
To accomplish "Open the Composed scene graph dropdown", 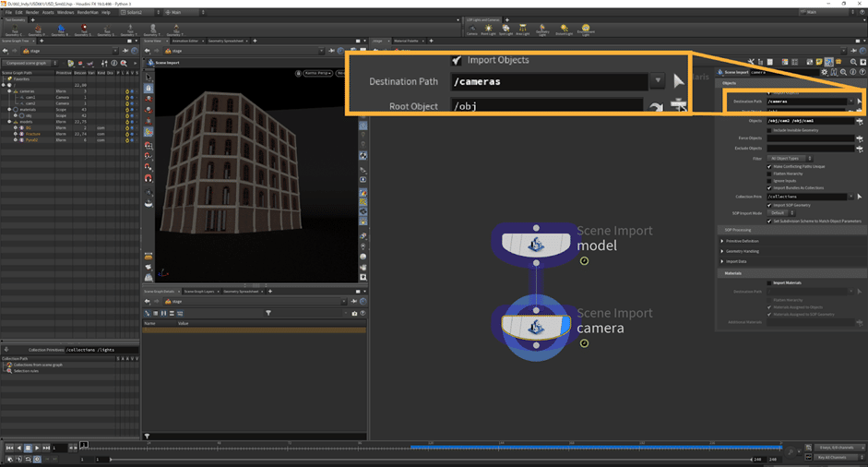I will 29,63.
